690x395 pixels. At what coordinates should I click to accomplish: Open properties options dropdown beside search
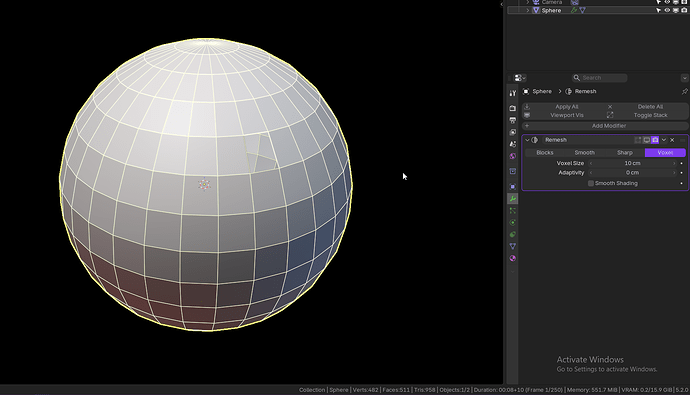[x=684, y=78]
